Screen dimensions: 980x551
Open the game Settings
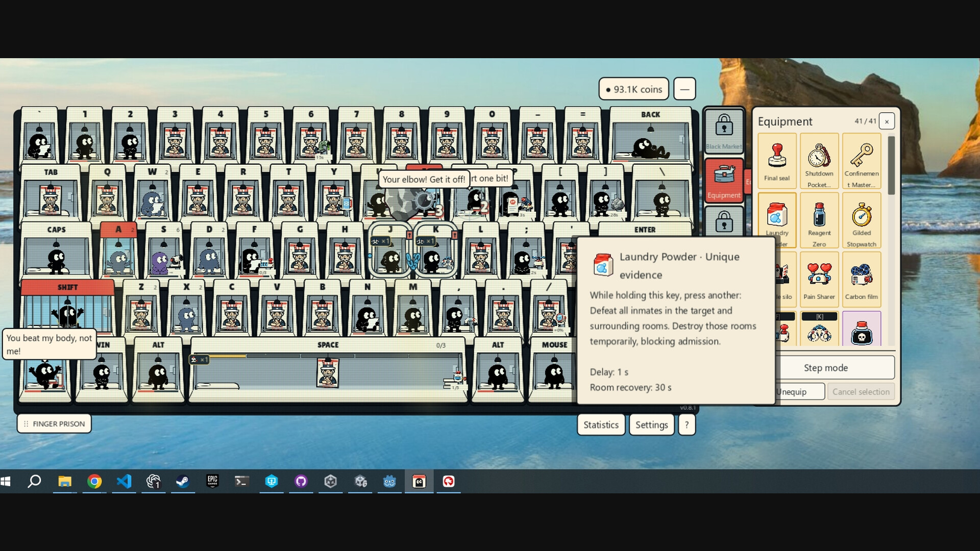tap(651, 424)
